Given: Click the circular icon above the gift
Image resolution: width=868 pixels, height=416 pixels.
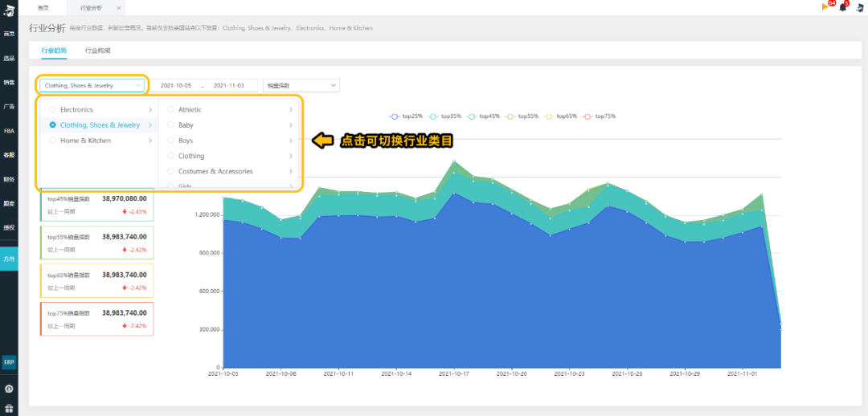Looking at the screenshot, I should (9, 389).
